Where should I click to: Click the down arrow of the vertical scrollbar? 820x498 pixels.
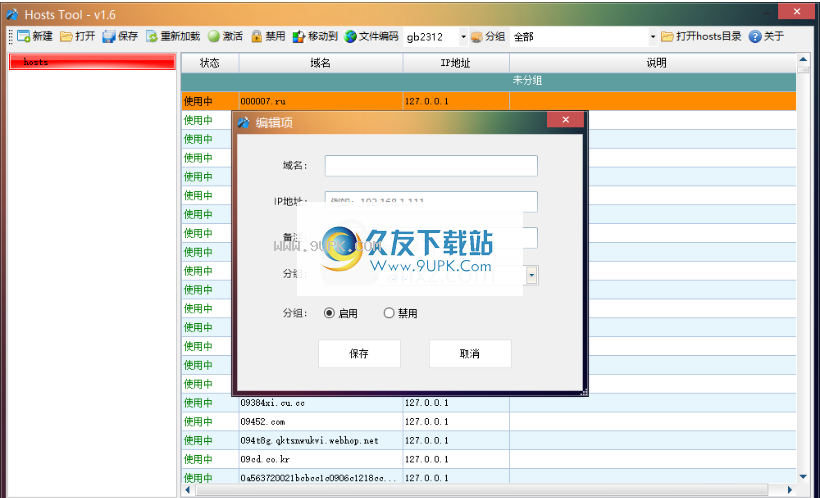click(803, 477)
